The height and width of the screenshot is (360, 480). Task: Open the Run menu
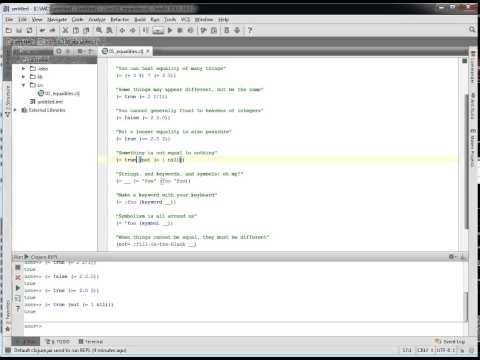click(155, 20)
